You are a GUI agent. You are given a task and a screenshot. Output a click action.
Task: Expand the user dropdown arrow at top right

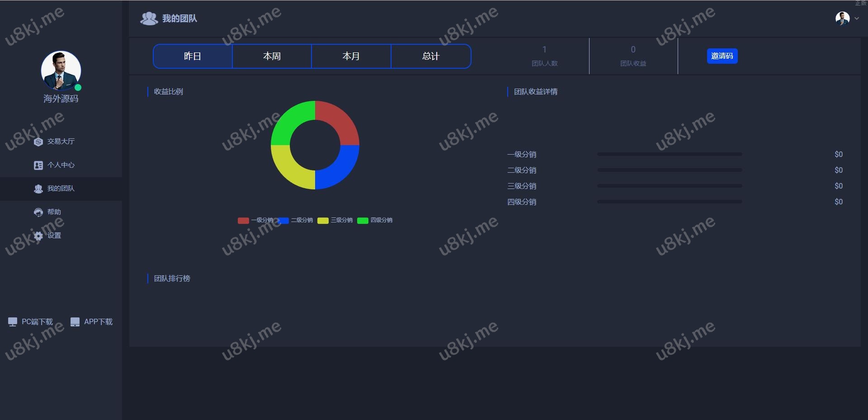click(x=857, y=19)
